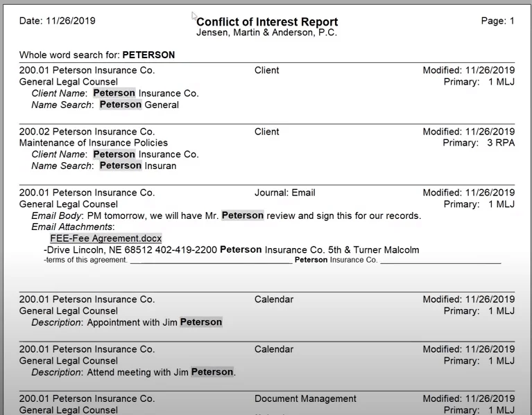The height and width of the screenshot is (415, 532).
Task: Click Date: 11/26/2019 in the report header
Action: pos(58,21)
